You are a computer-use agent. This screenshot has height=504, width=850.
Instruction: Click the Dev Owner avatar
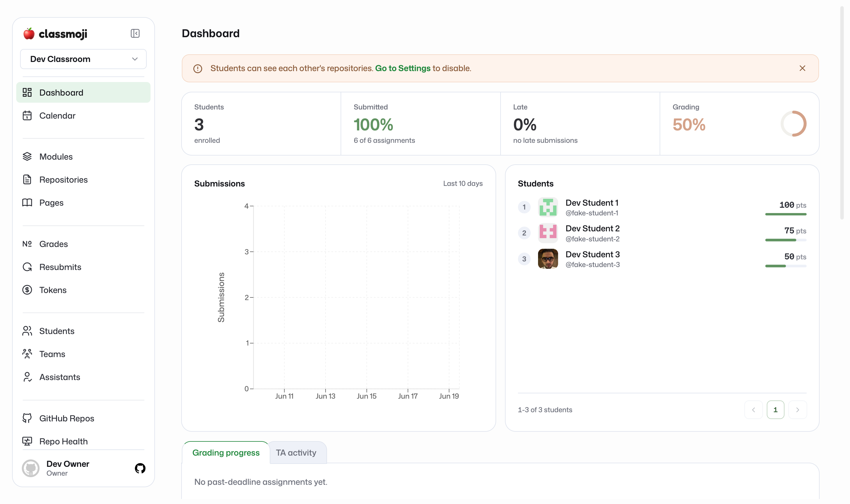(x=31, y=469)
